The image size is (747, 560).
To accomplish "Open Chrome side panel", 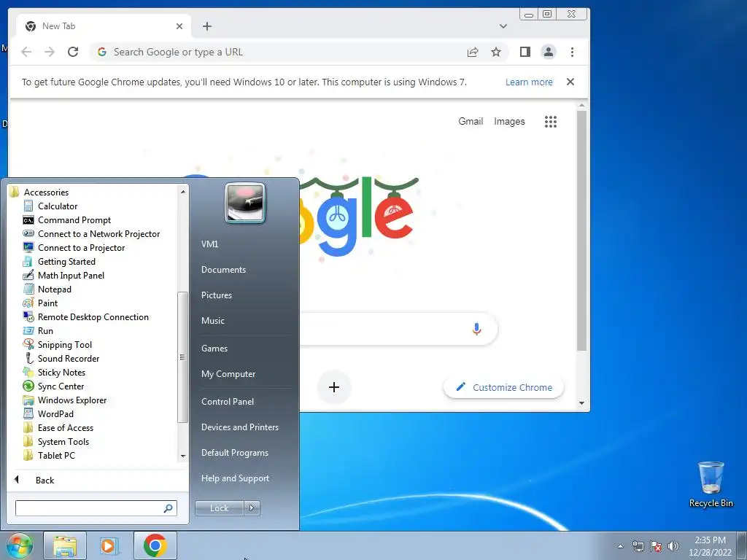I will coord(525,52).
